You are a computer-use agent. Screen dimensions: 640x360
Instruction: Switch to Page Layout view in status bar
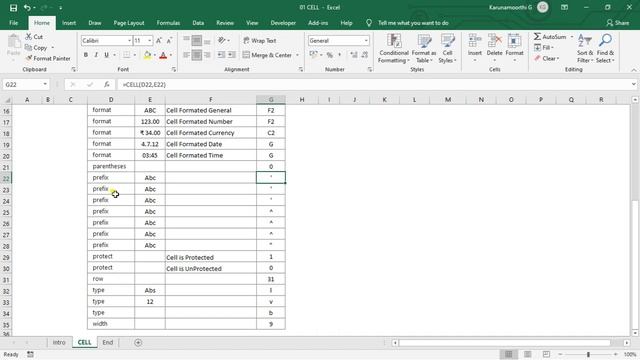tap(527, 354)
